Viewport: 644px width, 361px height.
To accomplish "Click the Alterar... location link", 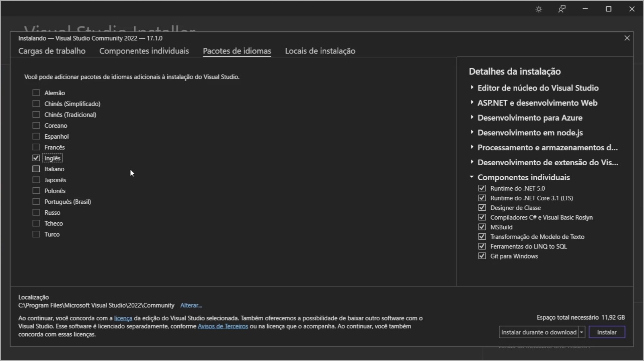I will pyautogui.click(x=191, y=306).
